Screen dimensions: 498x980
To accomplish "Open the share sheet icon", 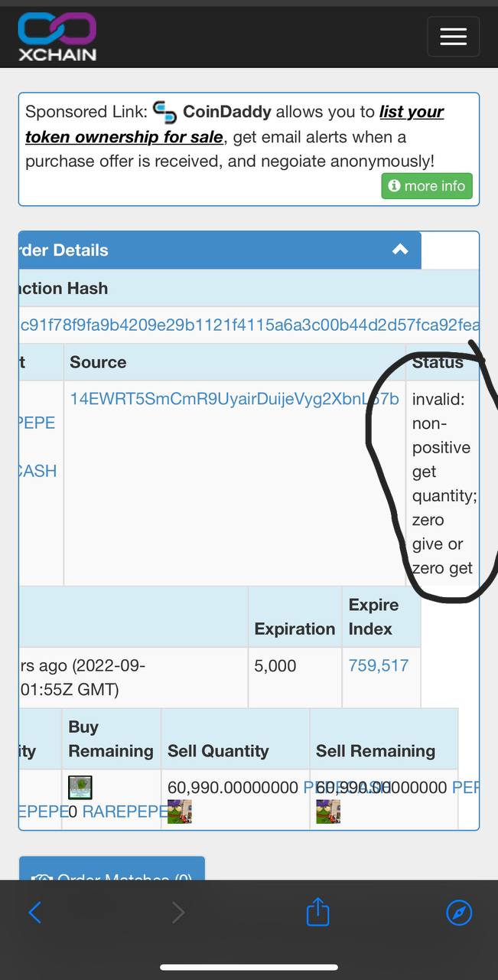I will pos(317,911).
